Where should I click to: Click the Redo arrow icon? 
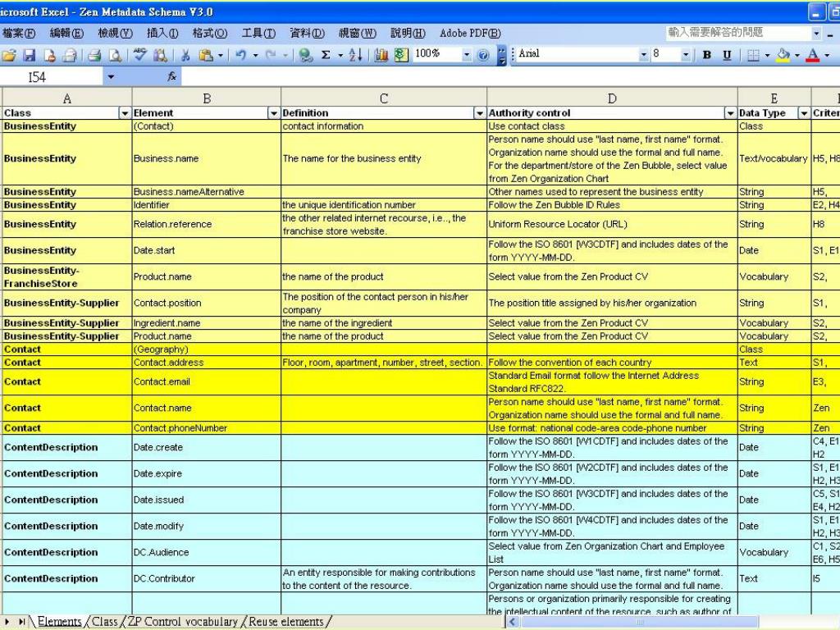[271, 55]
